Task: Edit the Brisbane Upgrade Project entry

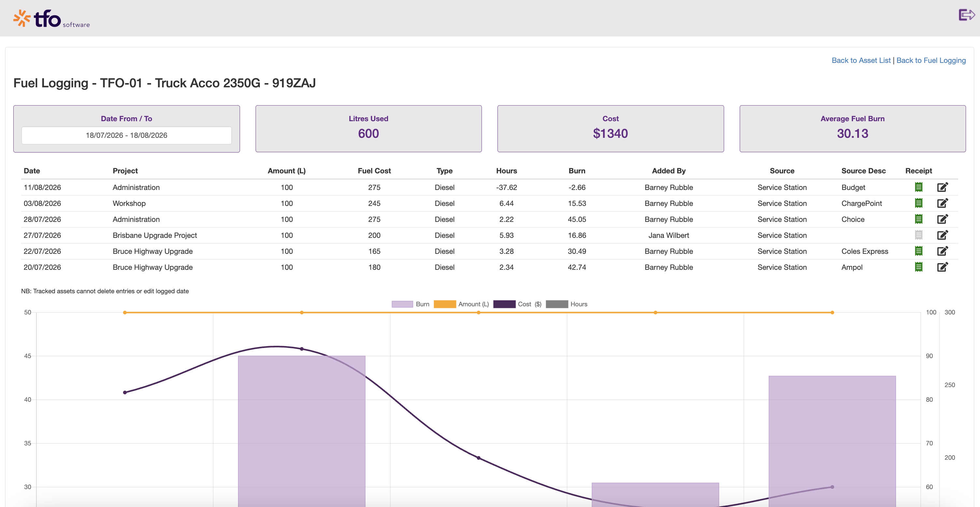Action: (x=942, y=235)
